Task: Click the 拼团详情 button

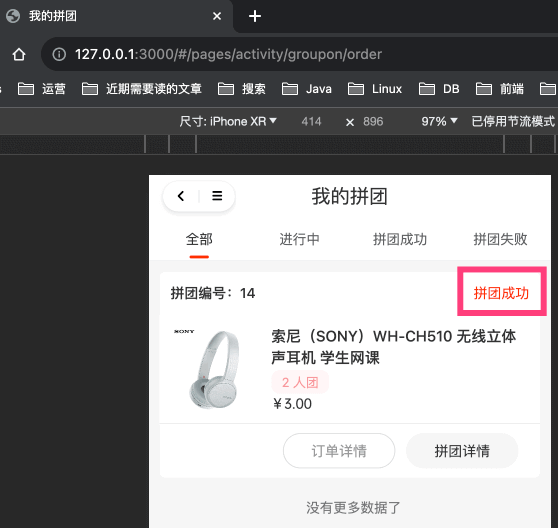Action: [462, 451]
